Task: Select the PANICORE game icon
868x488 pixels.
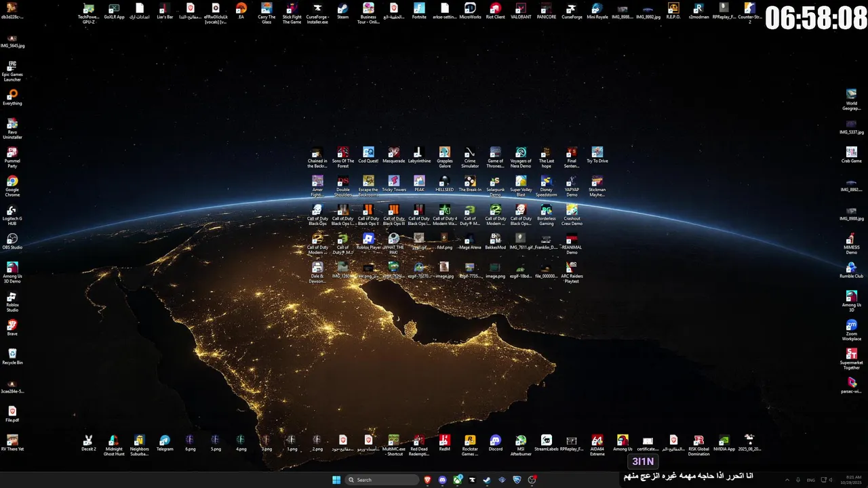Action: pyautogui.click(x=547, y=11)
